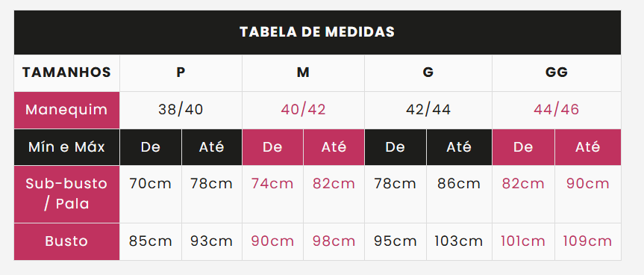This screenshot has width=644, height=275.
Task: Click the Mín e Máx label cell
Action: point(66,147)
